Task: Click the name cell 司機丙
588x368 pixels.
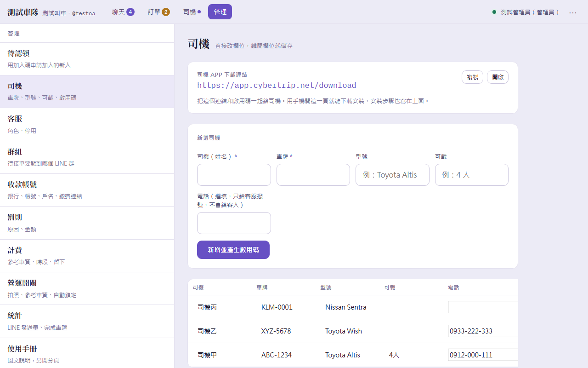Action: (207, 307)
